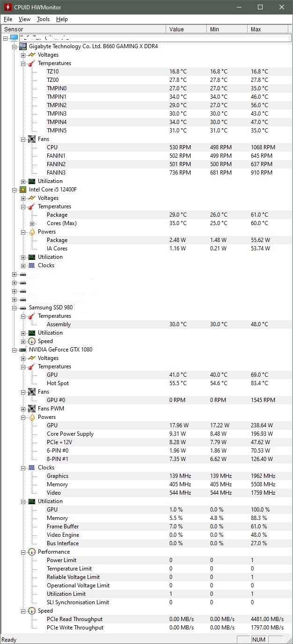Collapse the GPU Clocks section
The width and height of the screenshot is (293, 644).
(x=23, y=468)
